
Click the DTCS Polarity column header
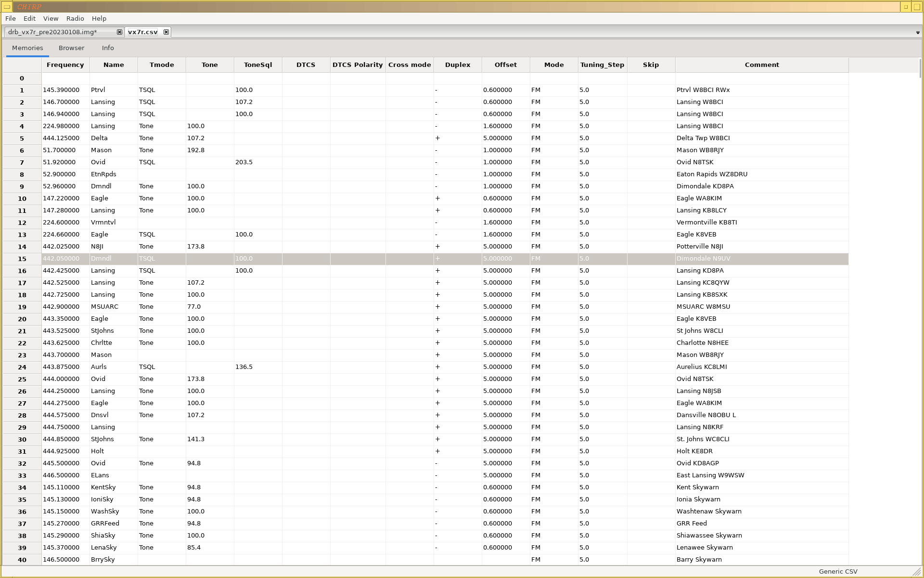tap(358, 65)
